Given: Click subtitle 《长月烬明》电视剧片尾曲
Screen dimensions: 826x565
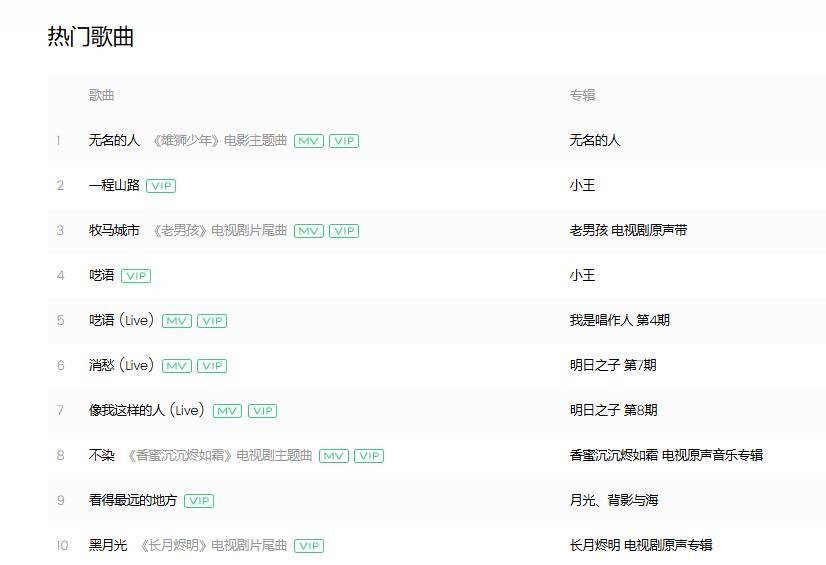Looking at the screenshot, I should pyautogui.click(x=213, y=546).
